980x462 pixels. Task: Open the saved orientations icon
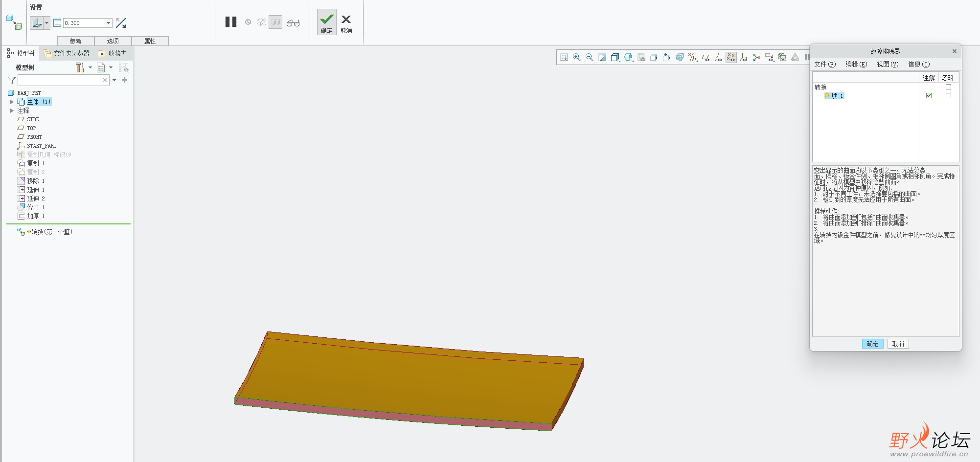click(629, 58)
